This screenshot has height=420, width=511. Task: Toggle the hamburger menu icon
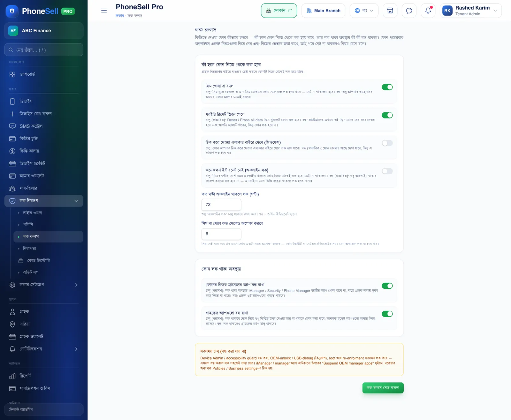[x=104, y=11]
